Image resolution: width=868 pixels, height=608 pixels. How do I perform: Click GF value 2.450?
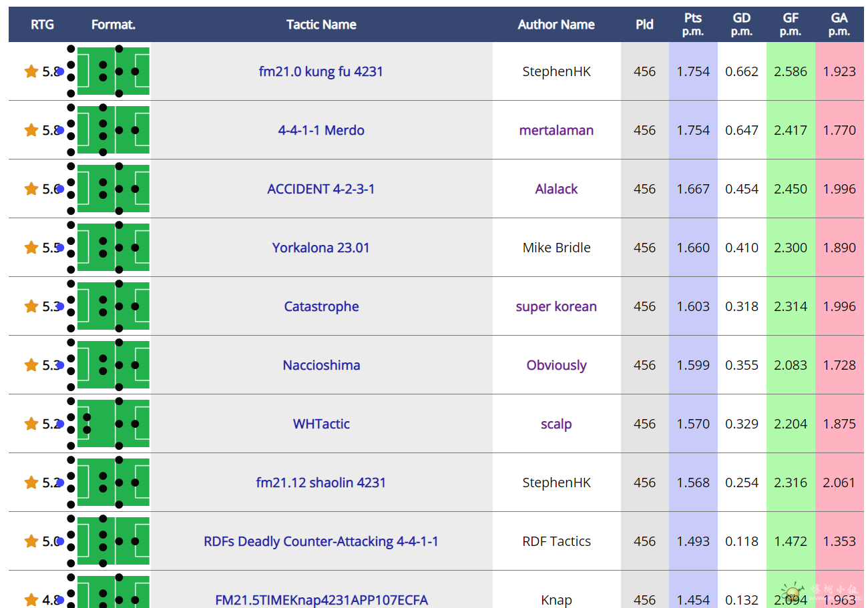point(791,189)
